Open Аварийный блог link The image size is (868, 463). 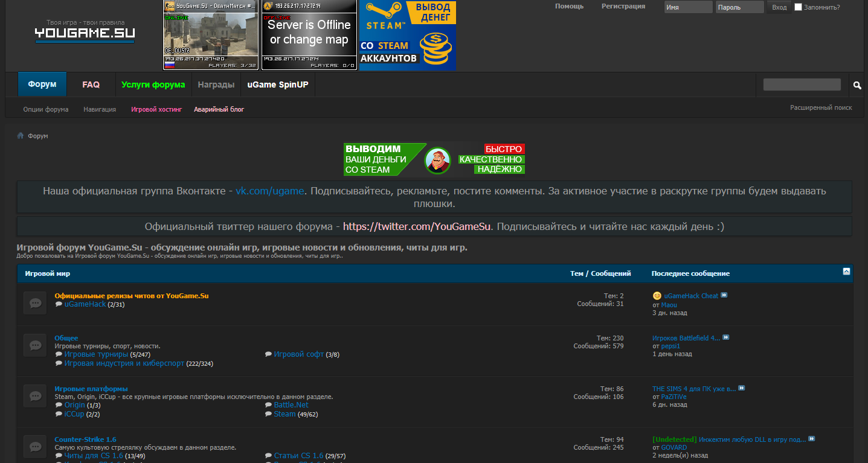219,109
